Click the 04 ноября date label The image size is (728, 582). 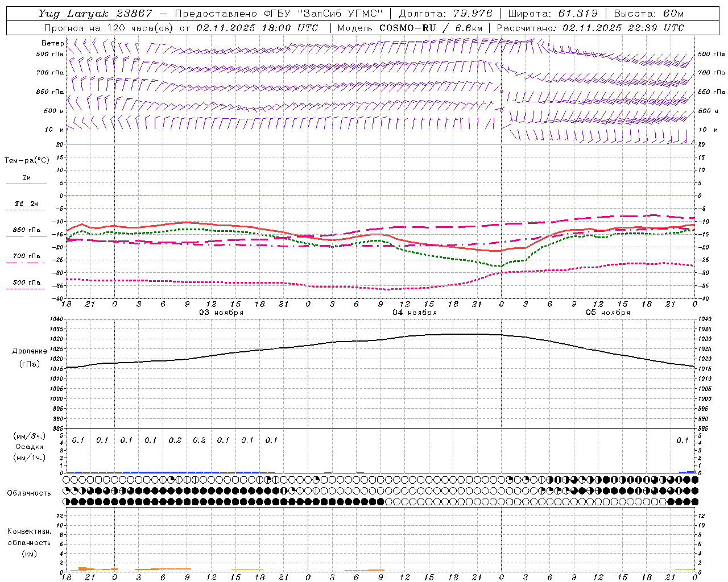point(415,313)
